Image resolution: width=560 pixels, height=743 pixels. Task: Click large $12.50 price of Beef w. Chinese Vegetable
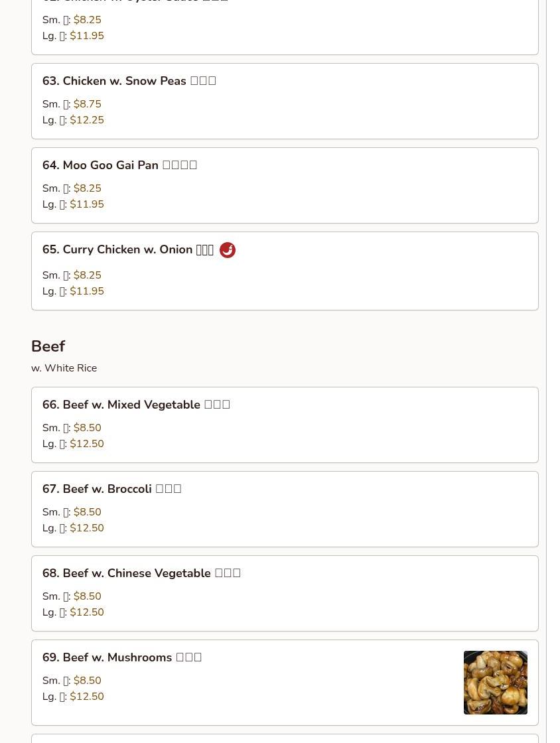coord(87,612)
